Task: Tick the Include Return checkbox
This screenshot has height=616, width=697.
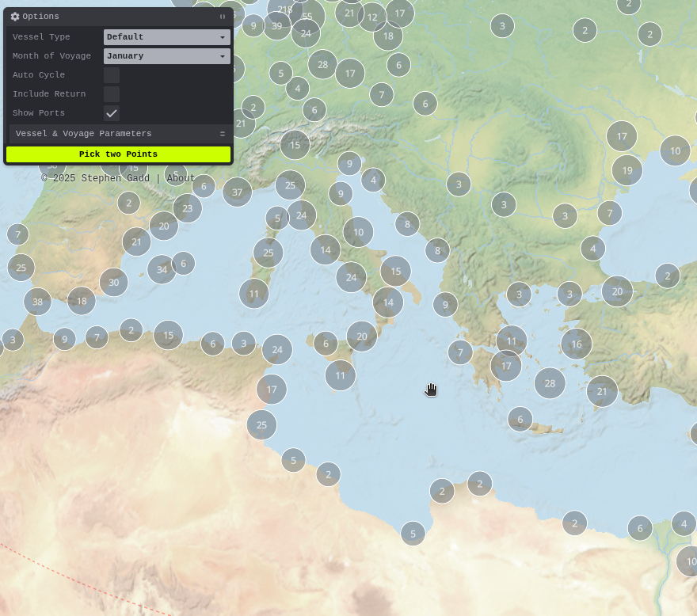Action: (x=112, y=94)
